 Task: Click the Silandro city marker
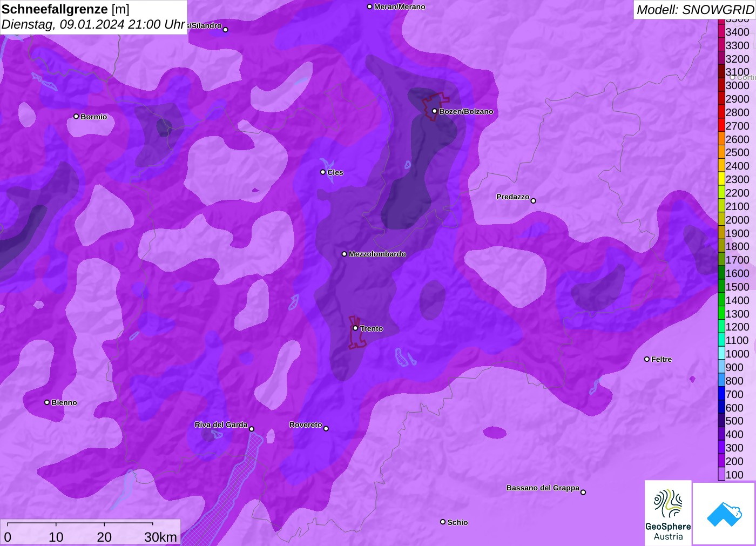[x=226, y=30]
